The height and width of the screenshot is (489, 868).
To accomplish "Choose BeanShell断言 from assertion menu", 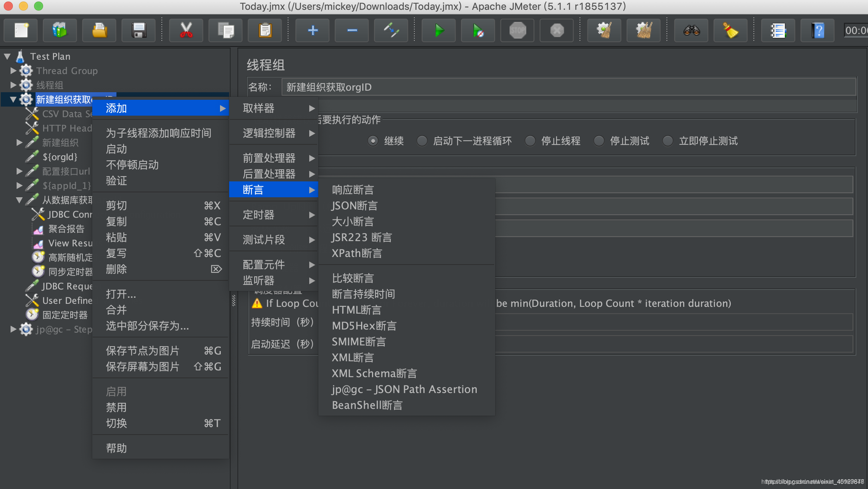I will [407, 405].
